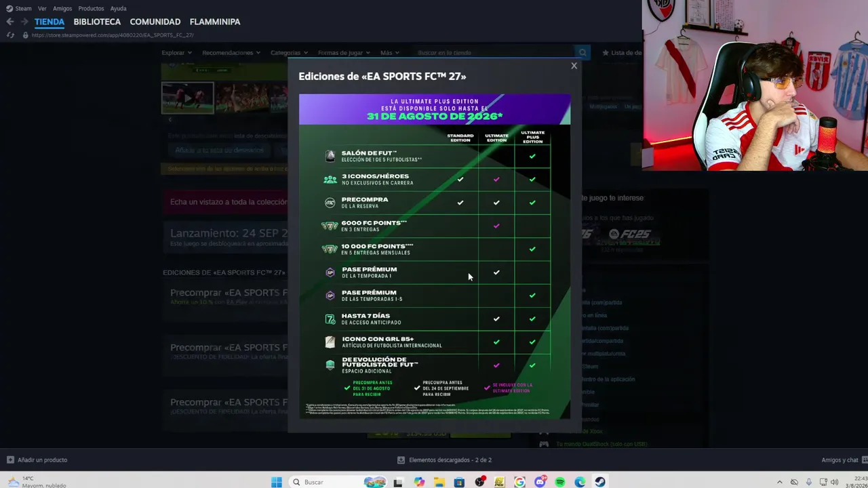Expand the Recomendaciones dropdown
The height and width of the screenshot is (488, 868).
pos(231,53)
